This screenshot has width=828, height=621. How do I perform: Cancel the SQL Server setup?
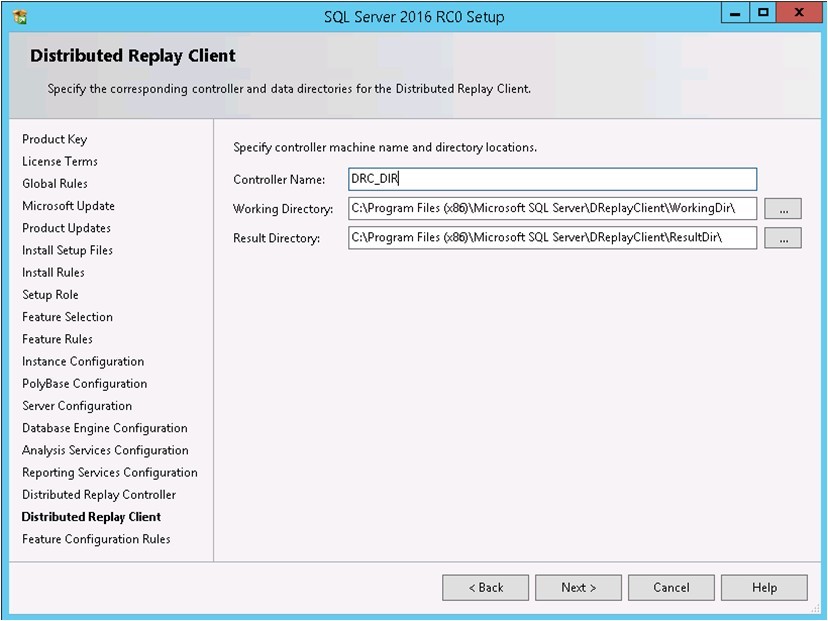pos(671,587)
